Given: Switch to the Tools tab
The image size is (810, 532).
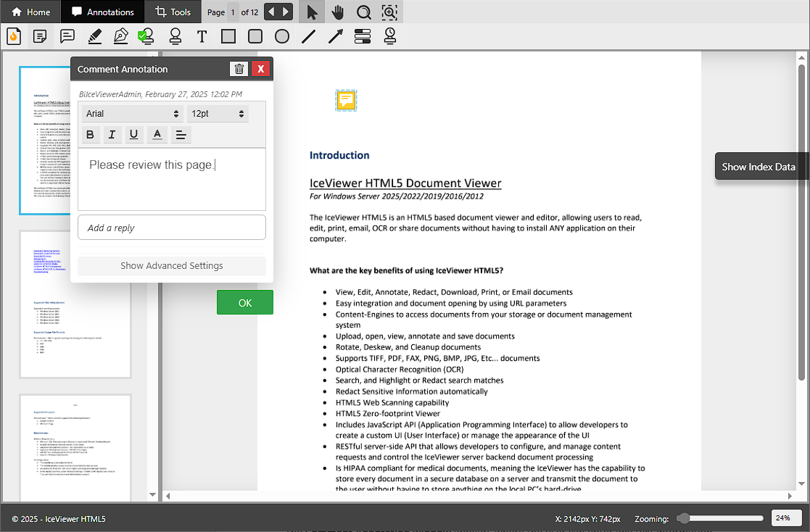Looking at the screenshot, I should coord(173,12).
